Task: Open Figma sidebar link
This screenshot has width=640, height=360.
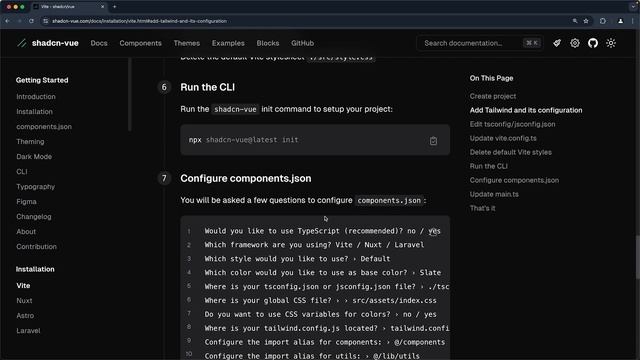Action: click(26, 202)
